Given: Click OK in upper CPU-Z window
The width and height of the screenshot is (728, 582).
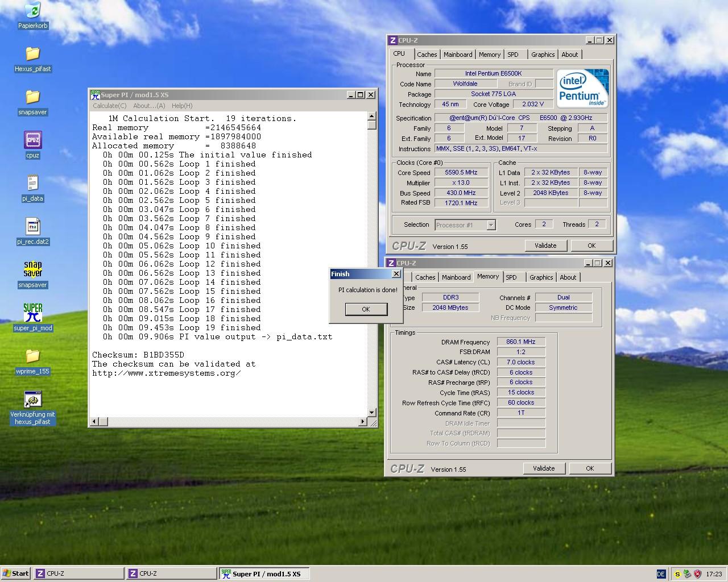Looking at the screenshot, I should 591,246.
